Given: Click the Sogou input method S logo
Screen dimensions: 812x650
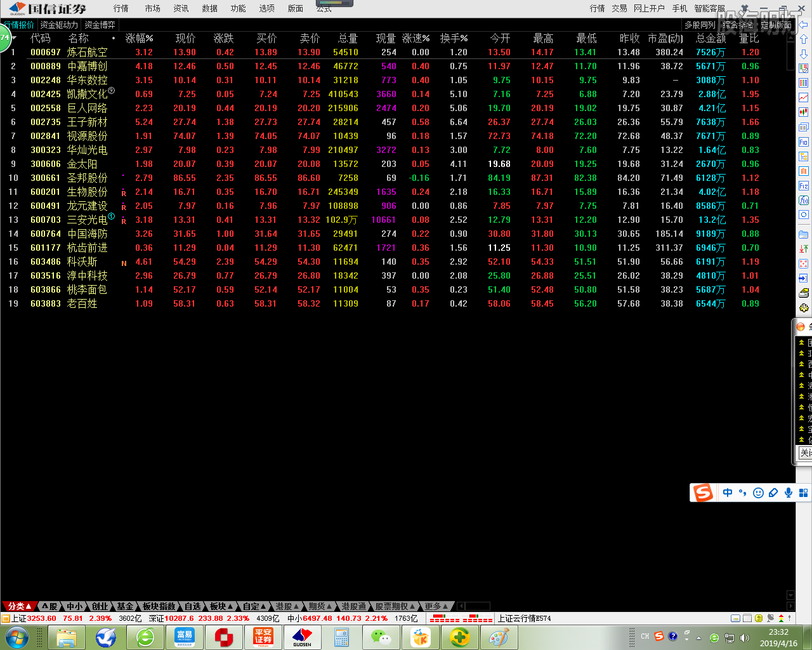Looking at the screenshot, I should coord(703,493).
